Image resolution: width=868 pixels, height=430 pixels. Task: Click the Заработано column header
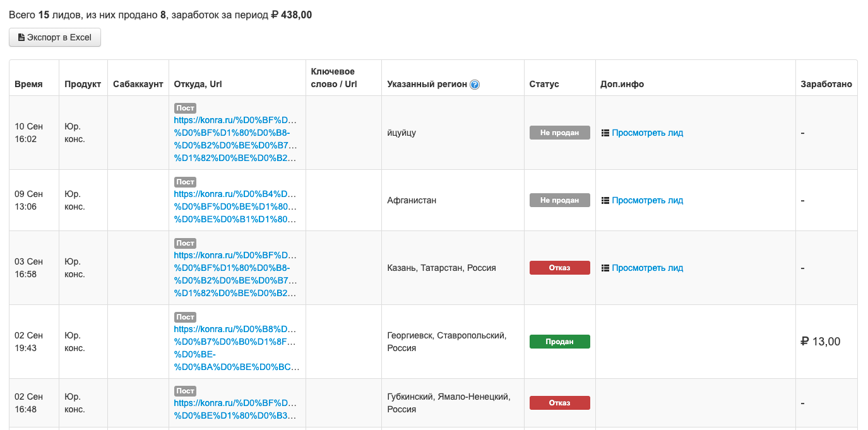click(826, 84)
